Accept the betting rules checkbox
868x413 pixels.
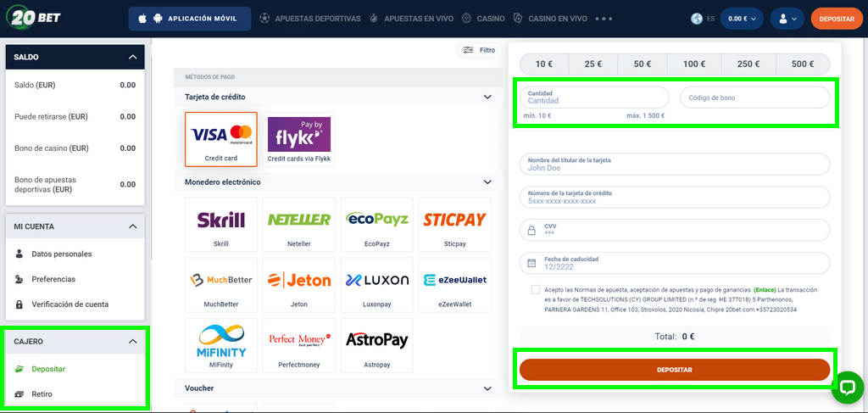coord(536,290)
